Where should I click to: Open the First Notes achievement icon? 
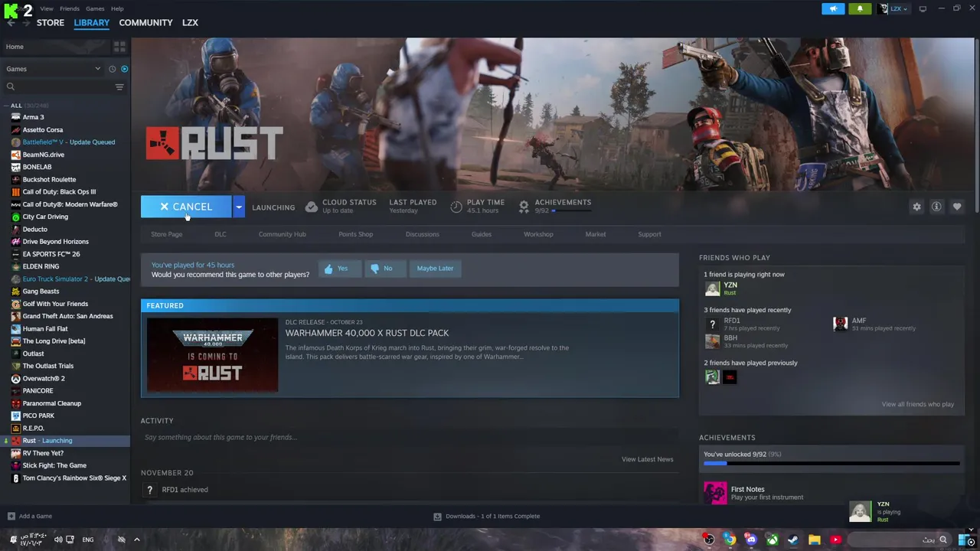[715, 492]
